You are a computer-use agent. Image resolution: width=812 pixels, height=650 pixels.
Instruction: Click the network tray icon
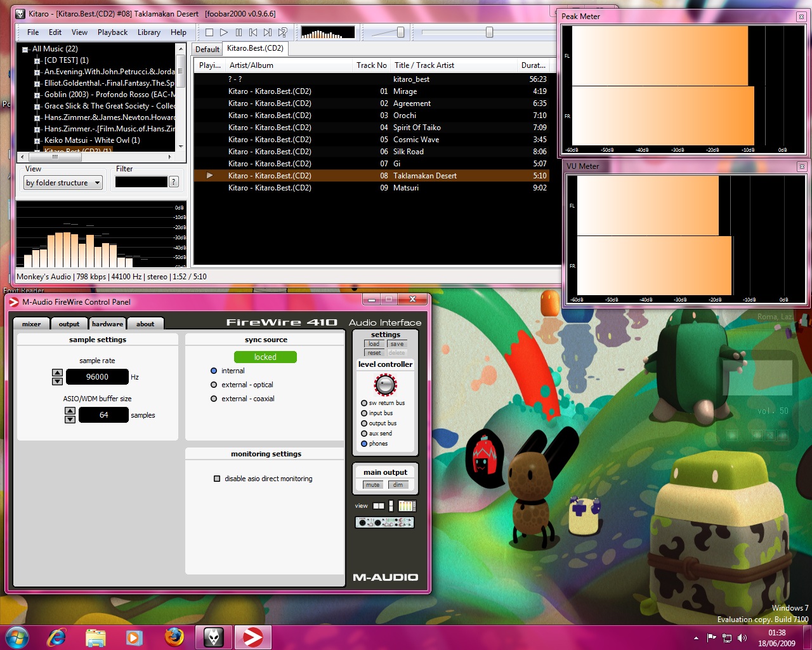[x=727, y=638]
